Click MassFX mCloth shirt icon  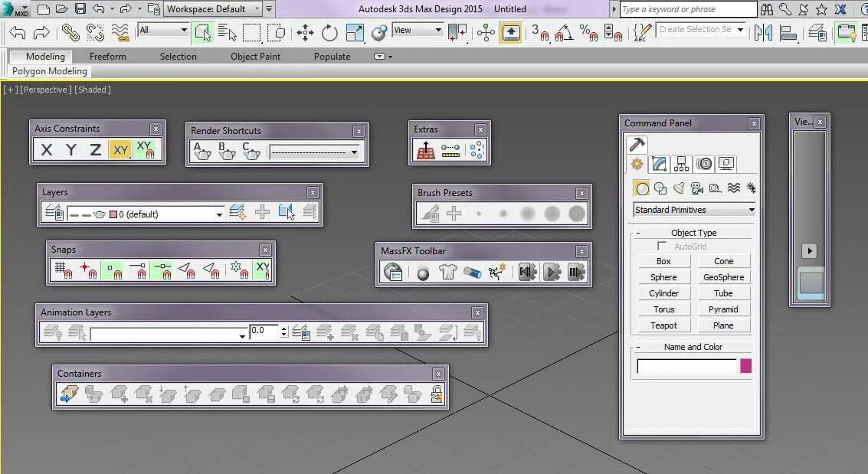pyautogui.click(x=447, y=272)
